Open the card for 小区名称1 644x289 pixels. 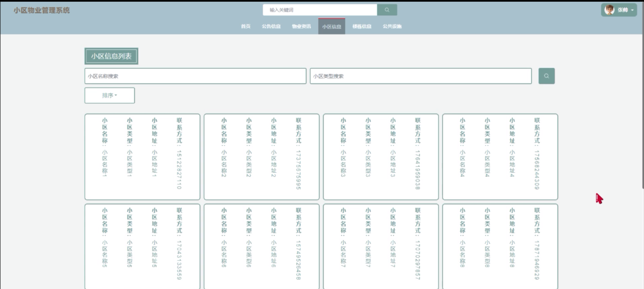click(142, 156)
